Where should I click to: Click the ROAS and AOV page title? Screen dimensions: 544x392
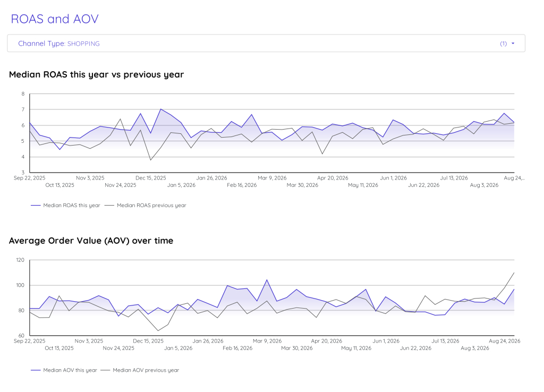55,19
